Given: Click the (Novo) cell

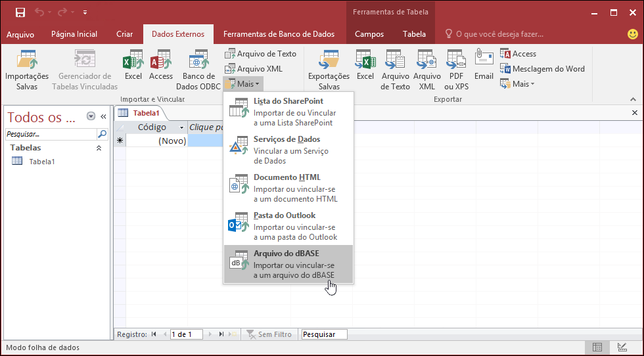Looking at the screenshot, I should point(156,141).
